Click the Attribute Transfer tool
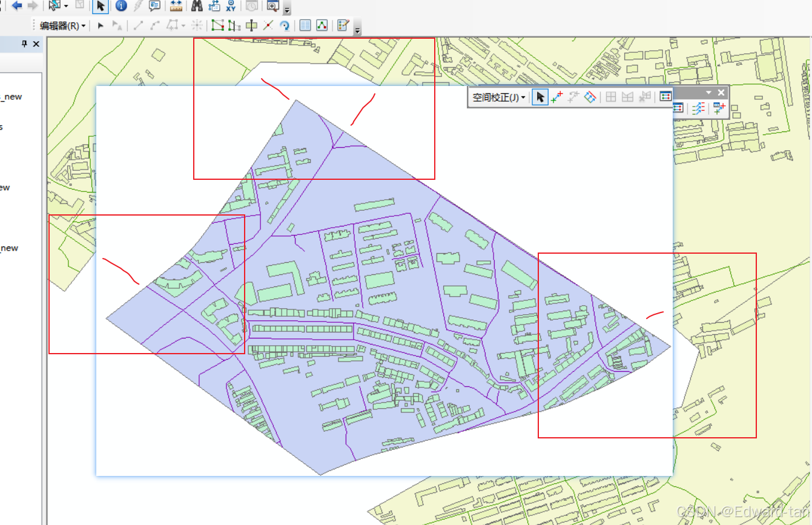The width and height of the screenshot is (812, 525). pos(719,108)
